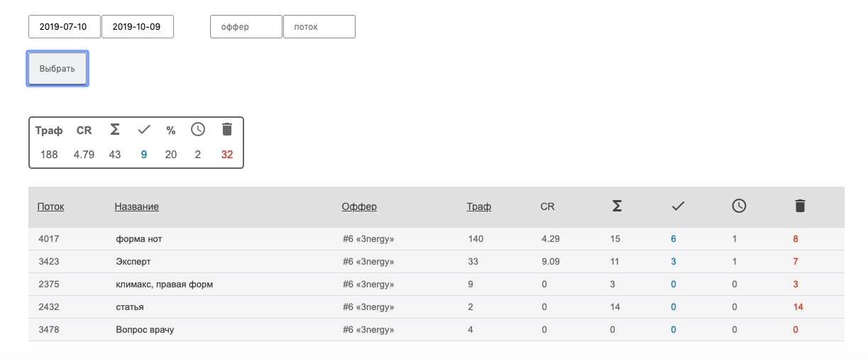
Task: Click the checkmark icon in summary box
Action: (144, 130)
